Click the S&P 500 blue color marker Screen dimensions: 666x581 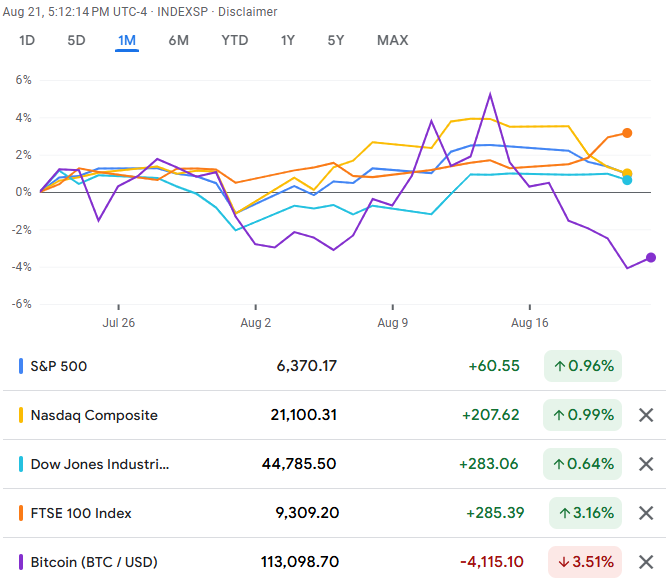point(21,366)
